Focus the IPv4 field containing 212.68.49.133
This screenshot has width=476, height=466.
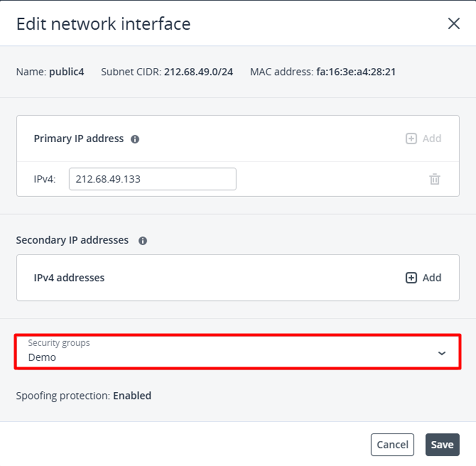[x=152, y=179]
